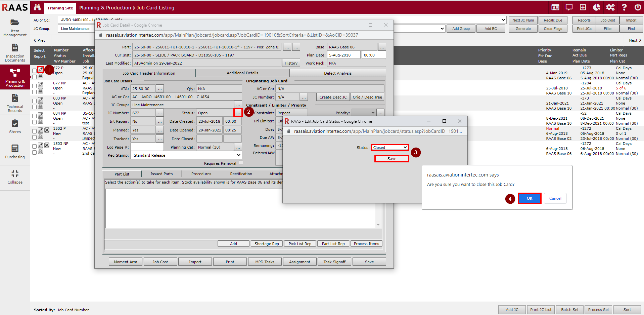Open Technical Records in the sidebar

tap(15, 103)
